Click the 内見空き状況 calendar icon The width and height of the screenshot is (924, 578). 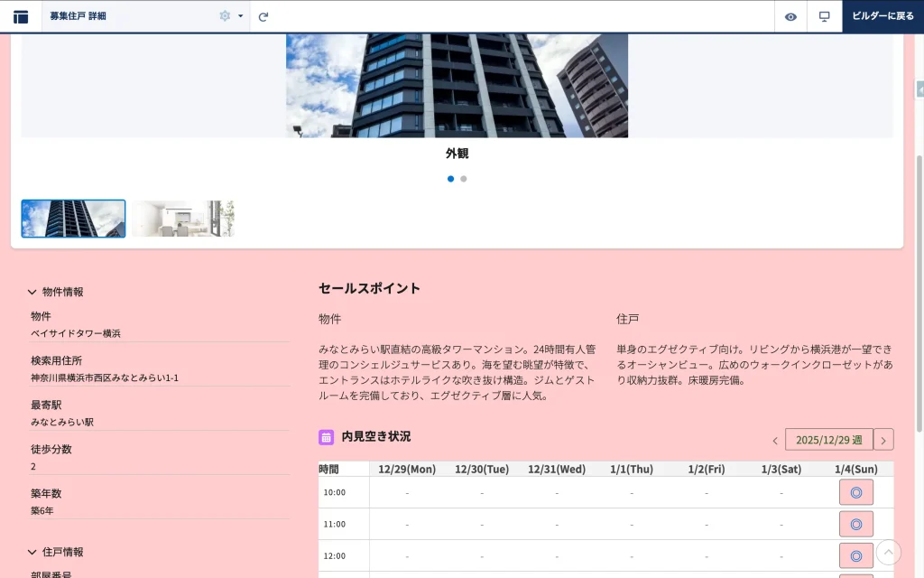click(327, 437)
